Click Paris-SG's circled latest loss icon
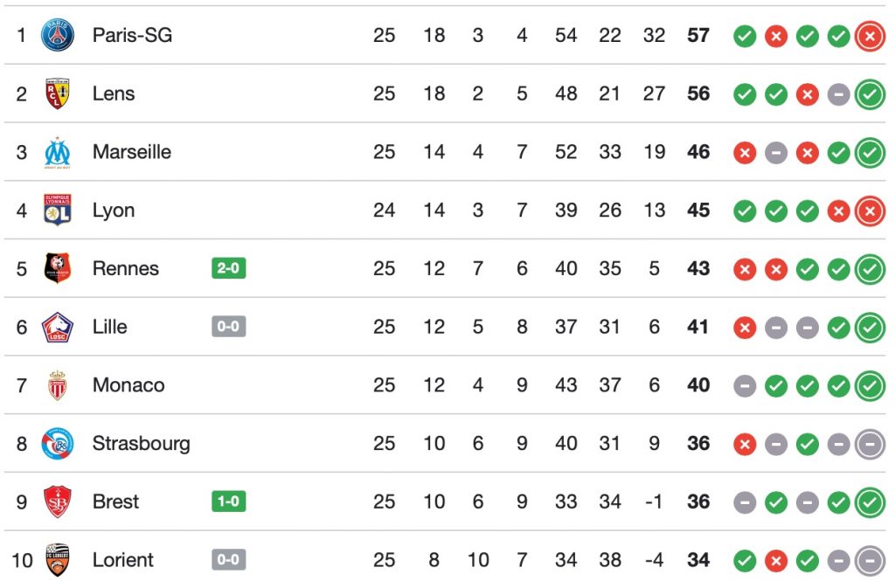895x588 pixels. (870, 36)
